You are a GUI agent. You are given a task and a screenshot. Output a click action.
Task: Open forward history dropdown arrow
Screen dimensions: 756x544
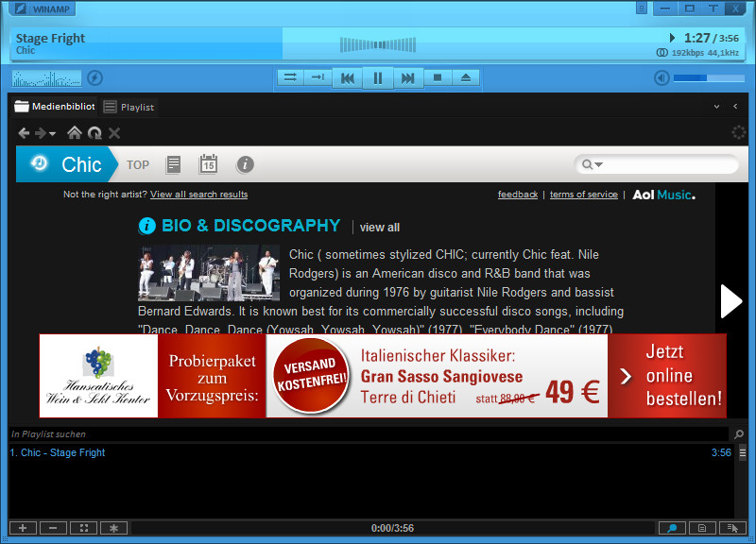52,133
